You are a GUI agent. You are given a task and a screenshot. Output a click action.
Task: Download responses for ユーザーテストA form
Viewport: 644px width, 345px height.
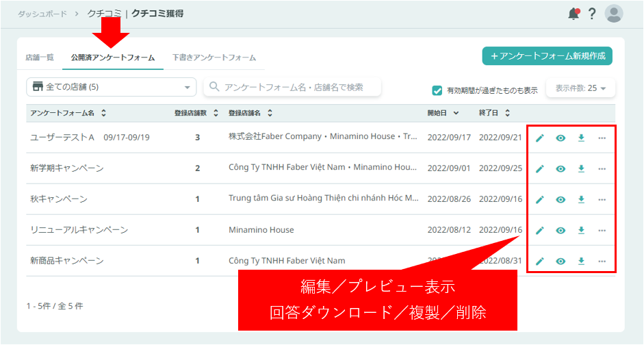(x=581, y=138)
